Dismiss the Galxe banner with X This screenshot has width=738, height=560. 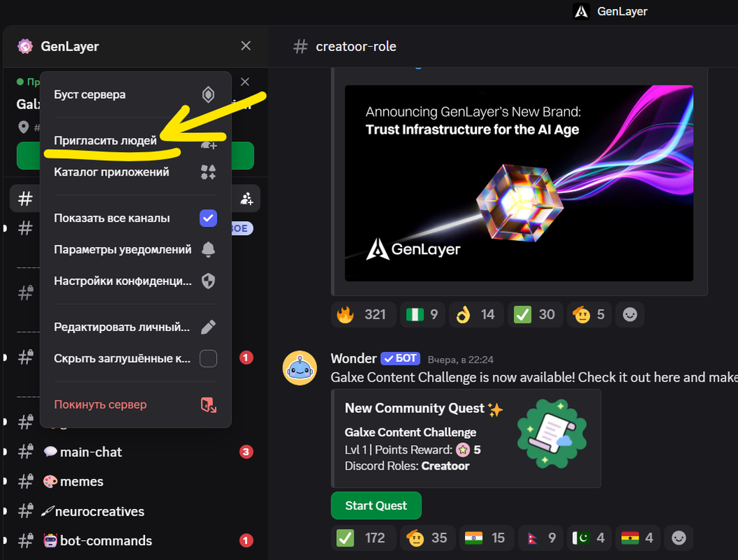[x=245, y=82]
